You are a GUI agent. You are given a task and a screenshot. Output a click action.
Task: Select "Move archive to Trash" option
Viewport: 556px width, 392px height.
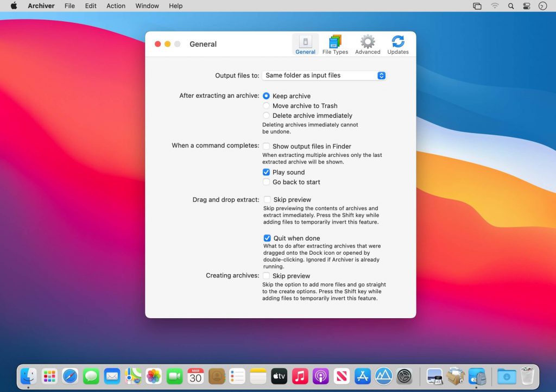click(266, 105)
